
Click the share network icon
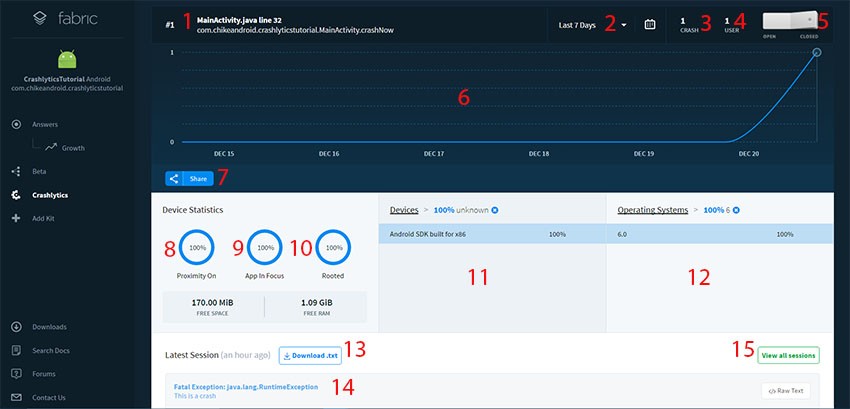(173, 178)
